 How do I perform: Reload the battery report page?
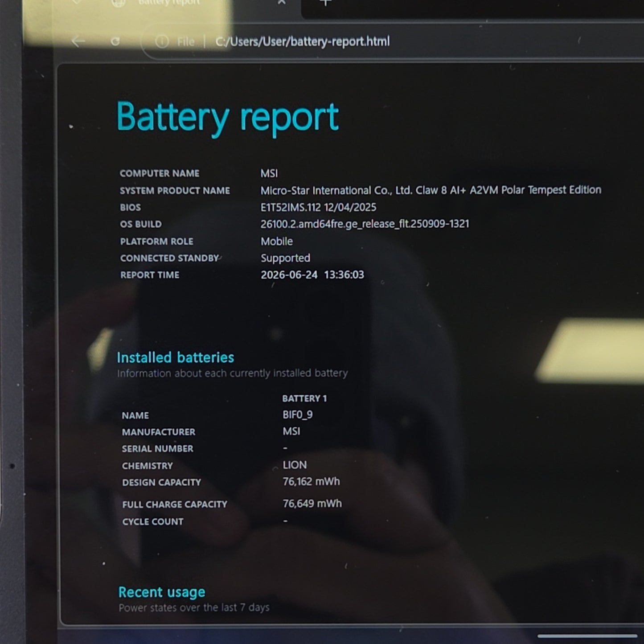coord(115,41)
